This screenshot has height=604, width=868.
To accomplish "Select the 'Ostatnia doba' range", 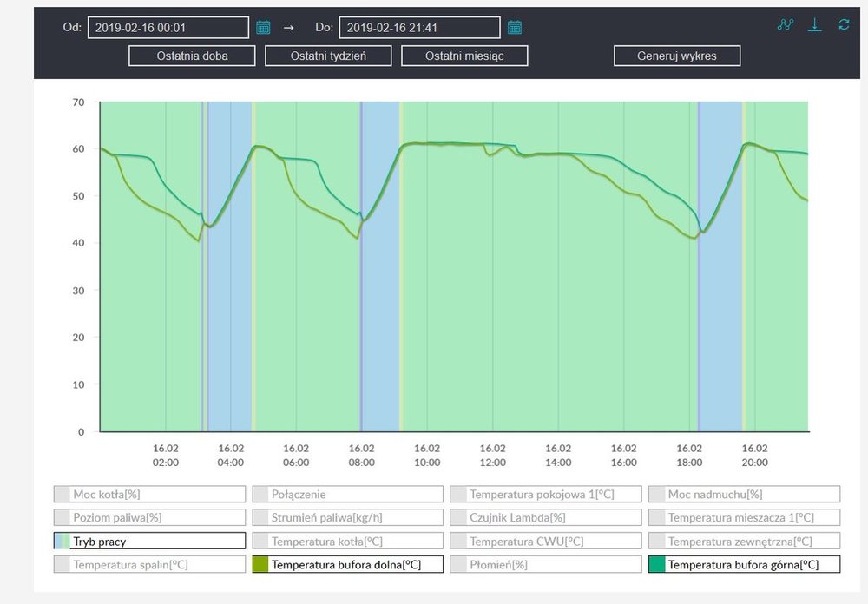I will click(x=192, y=56).
